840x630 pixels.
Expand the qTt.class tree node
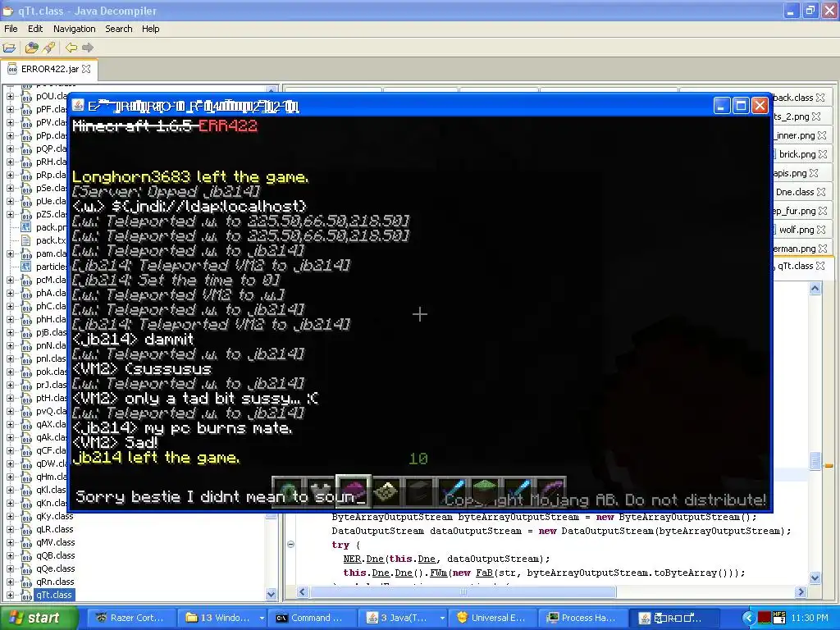10,595
